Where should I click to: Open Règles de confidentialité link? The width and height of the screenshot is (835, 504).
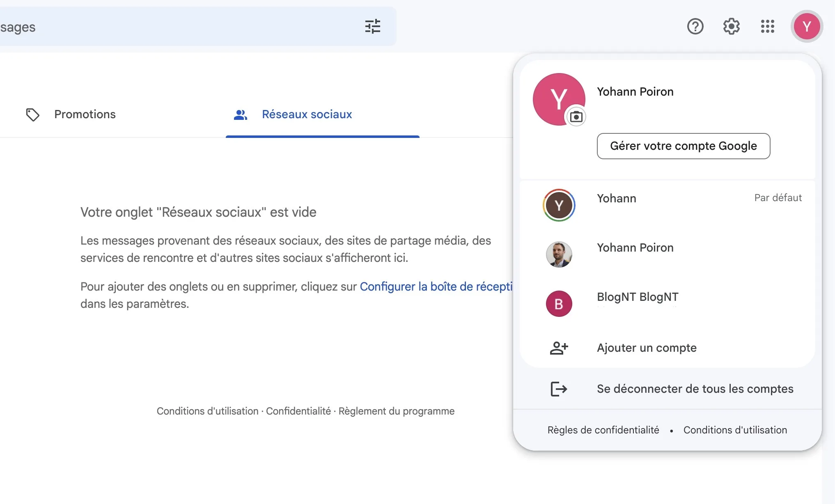[x=603, y=430]
